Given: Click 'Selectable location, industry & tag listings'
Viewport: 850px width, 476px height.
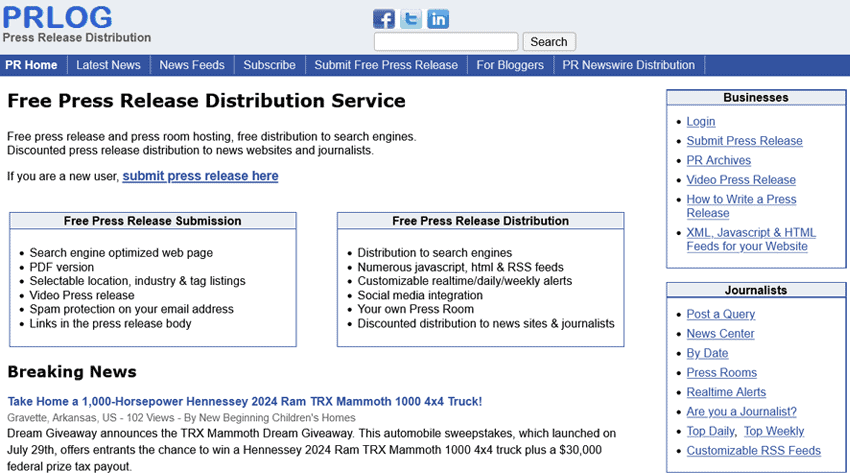Looking at the screenshot, I should 138,281.
